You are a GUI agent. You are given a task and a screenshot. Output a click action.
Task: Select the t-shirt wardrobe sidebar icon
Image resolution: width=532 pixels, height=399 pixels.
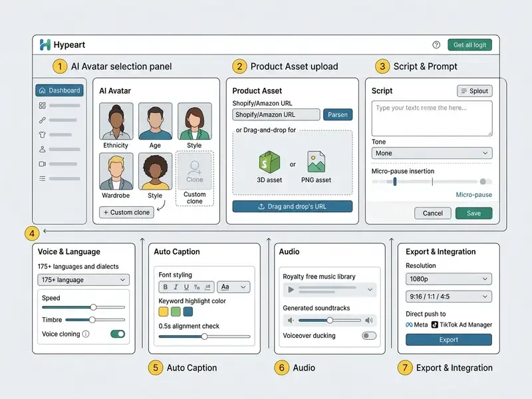point(43,135)
